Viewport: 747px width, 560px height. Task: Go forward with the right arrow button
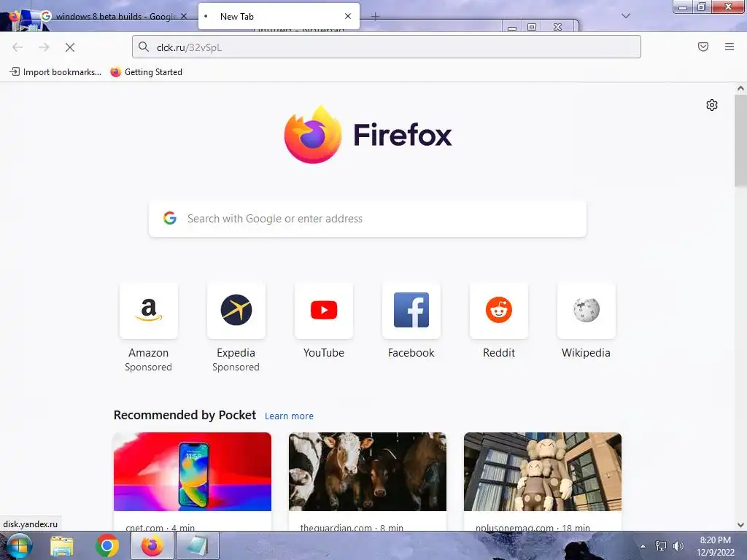tap(44, 47)
